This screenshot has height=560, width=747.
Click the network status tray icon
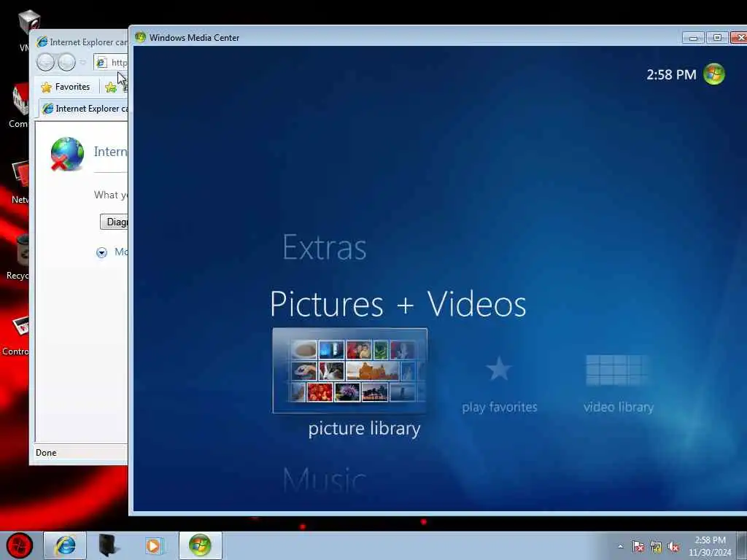pyautogui.click(x=656, y=547)
